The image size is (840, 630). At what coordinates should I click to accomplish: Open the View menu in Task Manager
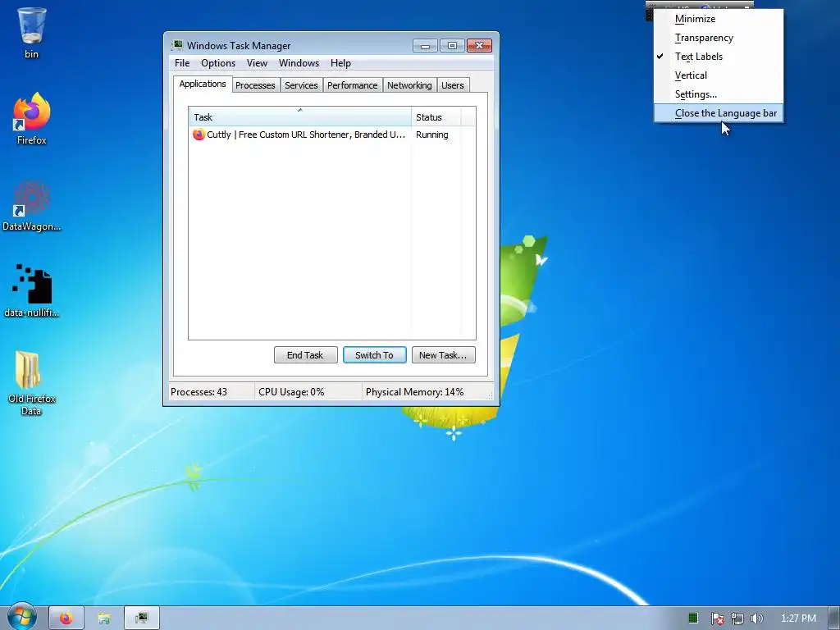[x=257, y=62]
